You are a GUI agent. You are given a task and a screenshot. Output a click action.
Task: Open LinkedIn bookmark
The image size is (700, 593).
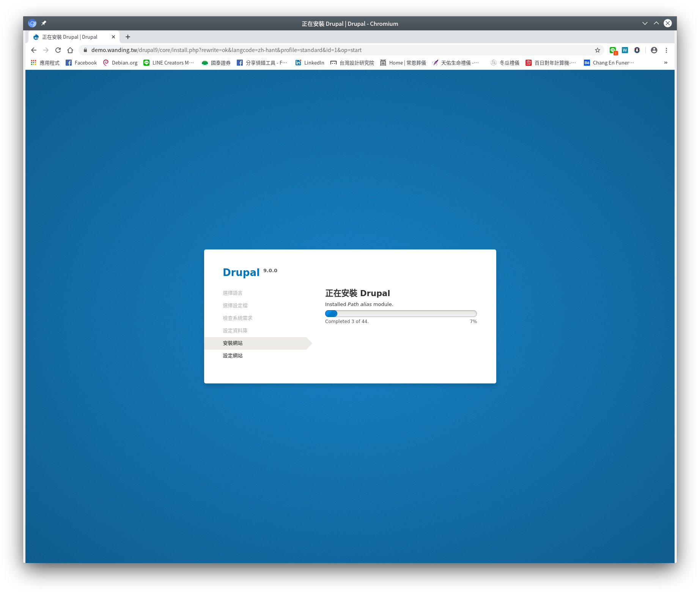pyautogui.click(x=310, y=63)
